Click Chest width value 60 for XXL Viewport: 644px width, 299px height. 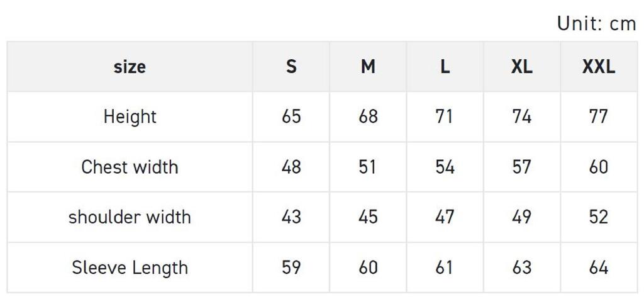598,167
